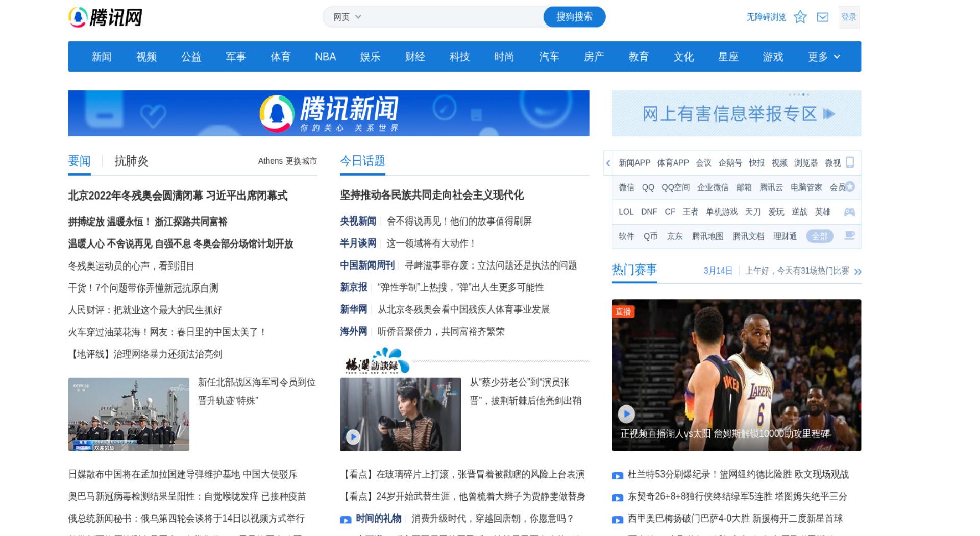Image resolution: width=980 pixels, height=536 pixels.
Task: Click the double arrow next to 热门赛事 info
Action: pos(857,272)
